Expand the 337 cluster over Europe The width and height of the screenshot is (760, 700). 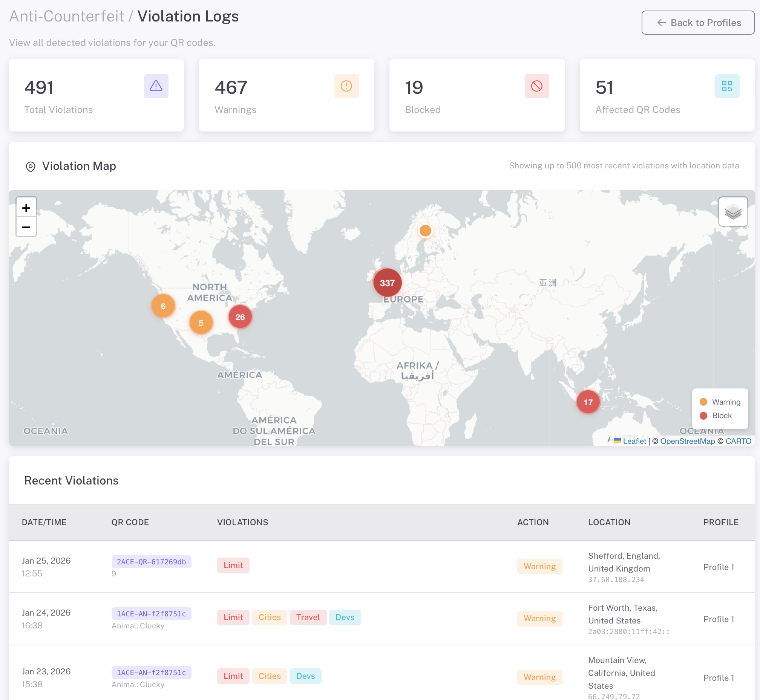(x=387, y=283)
